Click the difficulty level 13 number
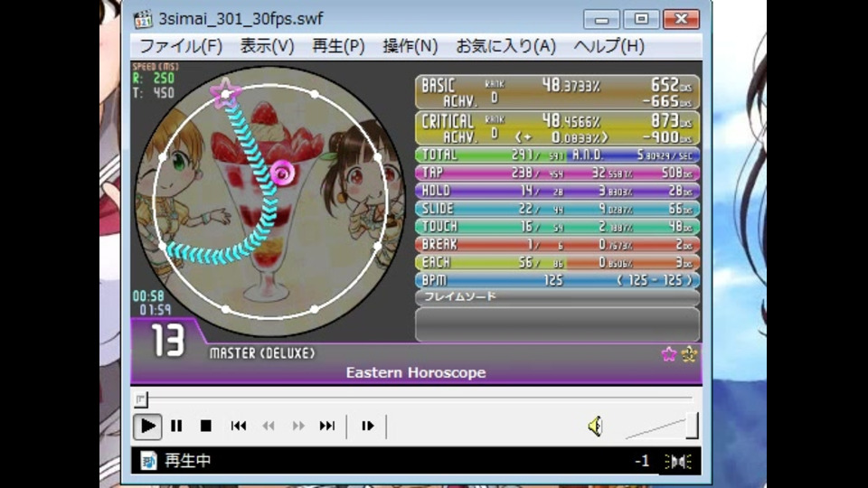This screenshot has height=488, width=868. 167,341
